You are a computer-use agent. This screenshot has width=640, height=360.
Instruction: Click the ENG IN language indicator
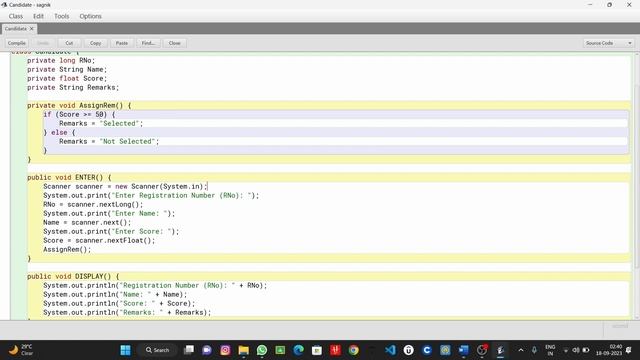(x=550, y=350)
